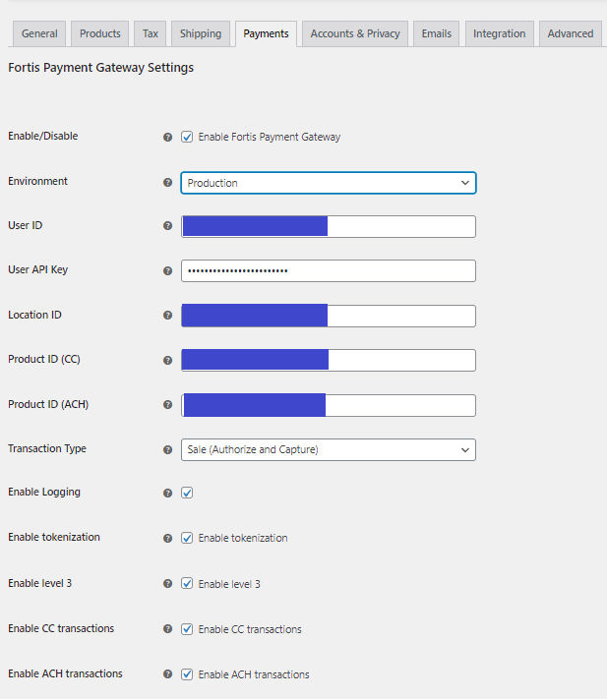Open the Environment dropdown set to Production
The image size is (607, 700).
click(329, 183)
